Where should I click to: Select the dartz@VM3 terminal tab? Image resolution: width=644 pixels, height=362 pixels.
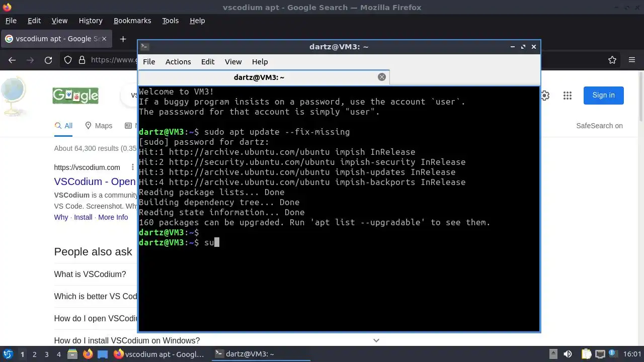(264, 77)
